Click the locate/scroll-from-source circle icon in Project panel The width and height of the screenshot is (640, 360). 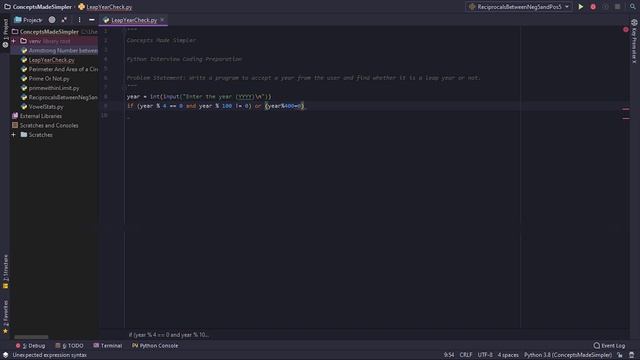tap(52, 20)
